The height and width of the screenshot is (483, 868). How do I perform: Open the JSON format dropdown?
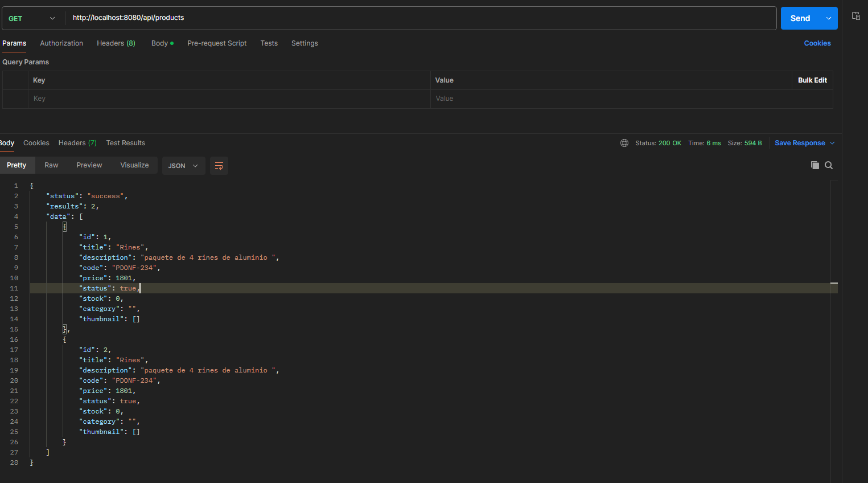tap(183, 166)
